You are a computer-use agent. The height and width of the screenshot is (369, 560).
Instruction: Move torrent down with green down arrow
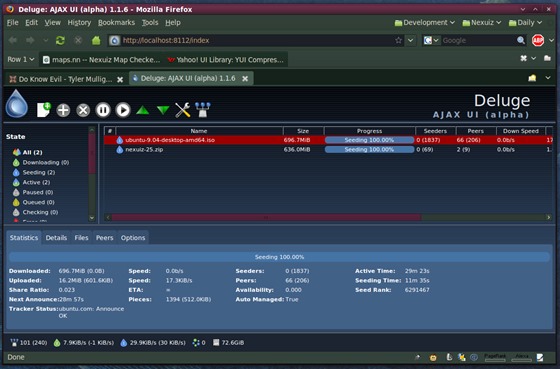click(163, 110)
